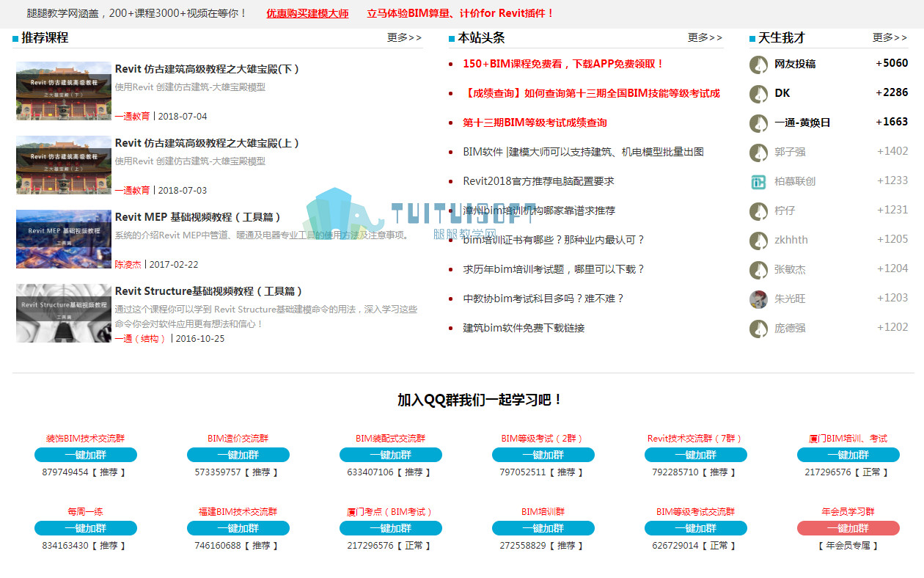Screen dimensions: 924x578
Task: Open Revit Structure基础视频教程 title
Action: click(210, 291)
